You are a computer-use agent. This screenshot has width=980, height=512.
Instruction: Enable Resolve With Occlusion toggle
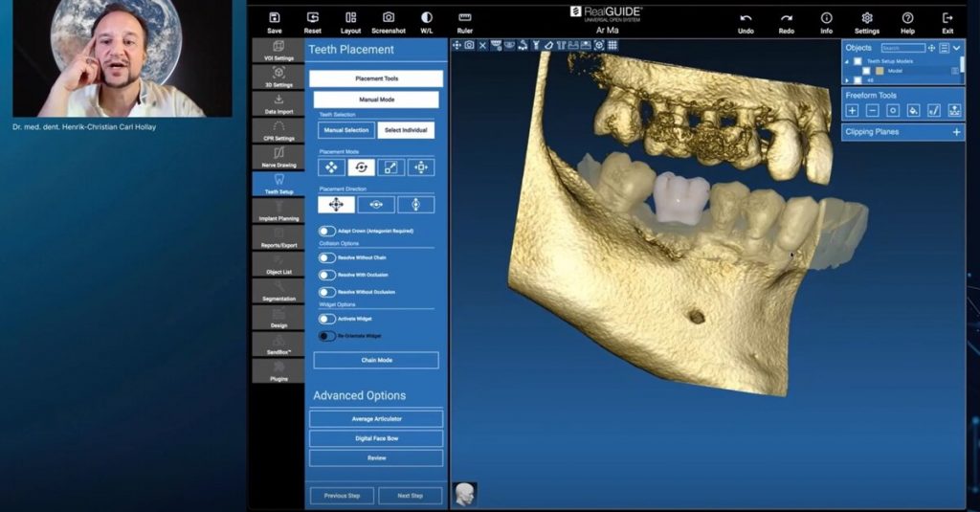coord(327,275)
